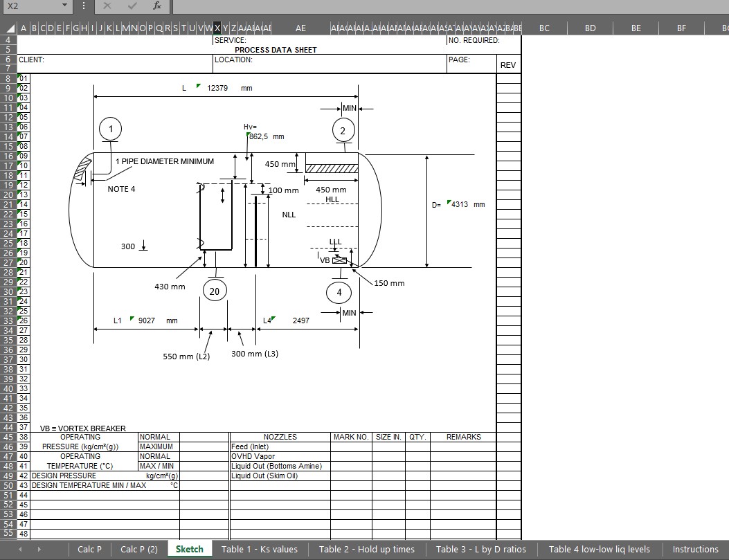Click the Insert Function (fx) icon
The height and width of the screenshot is (560, 729).
click(x=156, y=7)
